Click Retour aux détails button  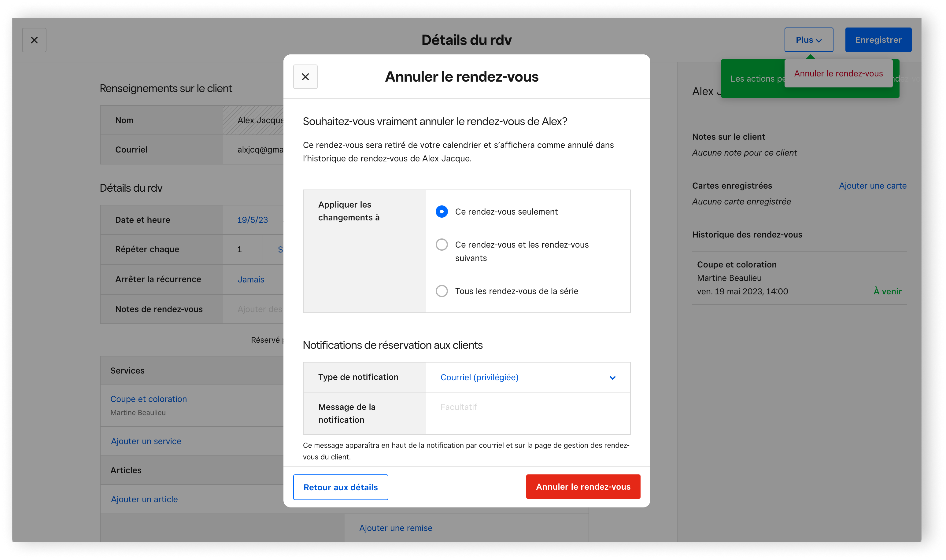click(340, 487)
